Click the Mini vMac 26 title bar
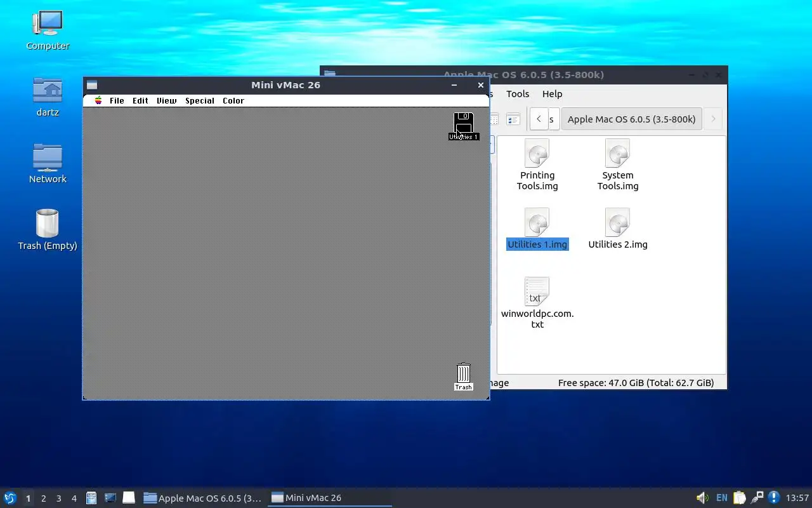This screenshot has width=812, height=508. tap(285, 85)
